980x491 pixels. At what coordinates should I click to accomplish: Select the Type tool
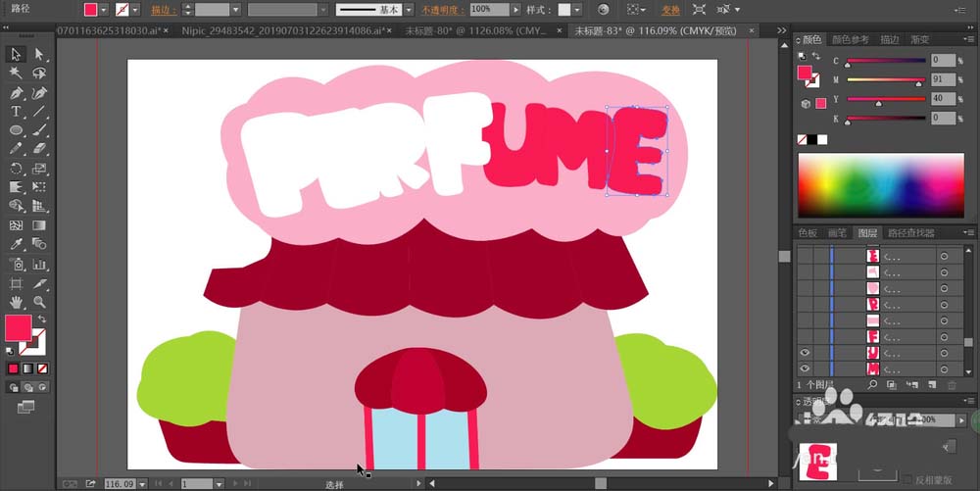[16, 112]
